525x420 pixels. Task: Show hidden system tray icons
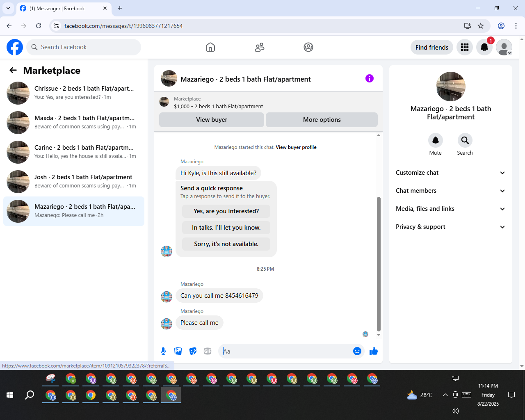pos(445,395)
